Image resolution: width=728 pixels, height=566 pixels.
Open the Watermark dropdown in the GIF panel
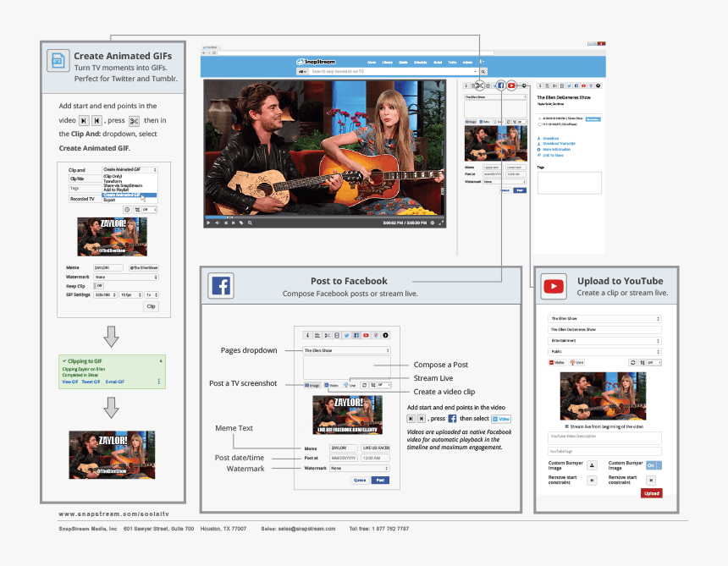126,277
